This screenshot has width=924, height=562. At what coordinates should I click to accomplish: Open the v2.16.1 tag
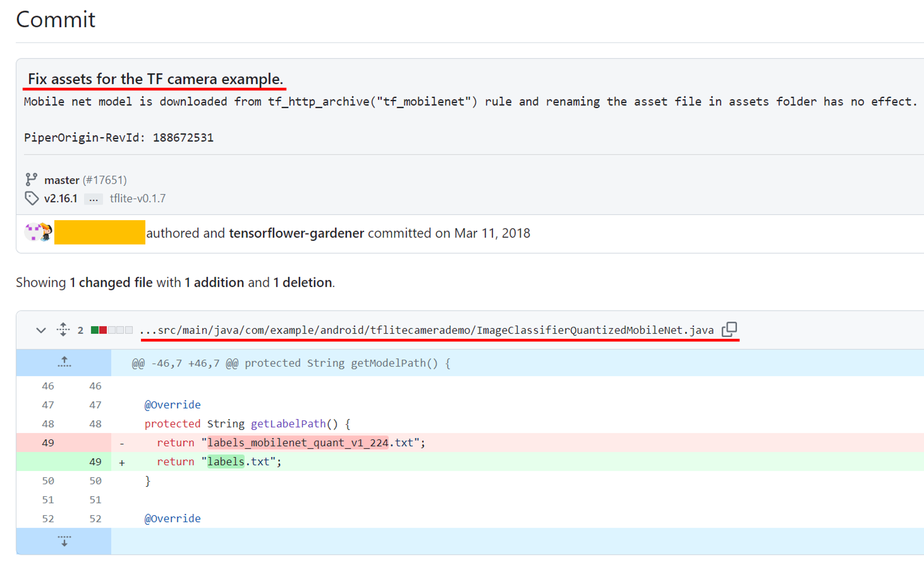pos(61,198)
